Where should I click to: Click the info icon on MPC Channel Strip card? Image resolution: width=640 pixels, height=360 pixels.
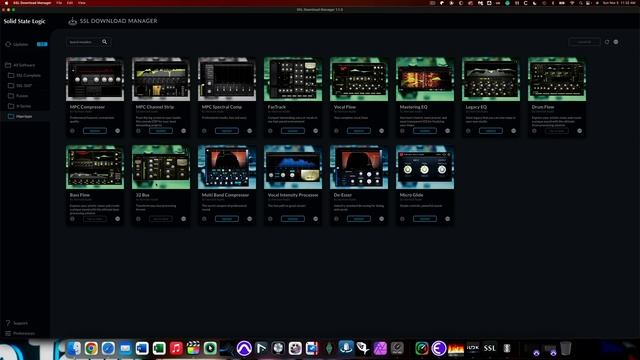tap(138, 131)
